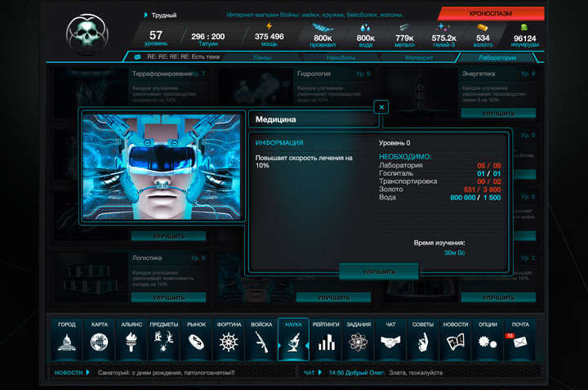The image size is (588, 390).
Task: Switch to the Метеорит tab
Action: (419, 57)
